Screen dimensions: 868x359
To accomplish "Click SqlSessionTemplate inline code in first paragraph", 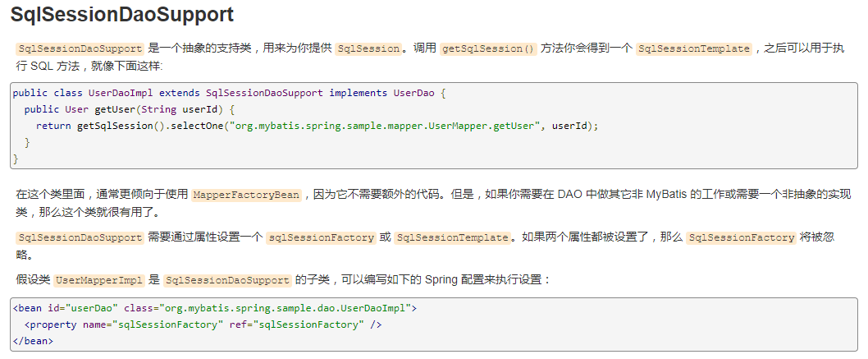I will tap(694, 48).
